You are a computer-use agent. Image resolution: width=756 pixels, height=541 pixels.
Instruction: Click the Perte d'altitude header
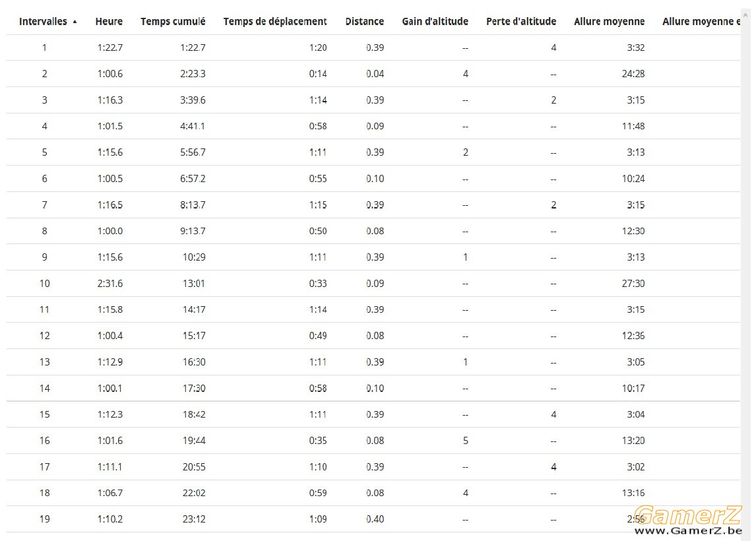521,22
